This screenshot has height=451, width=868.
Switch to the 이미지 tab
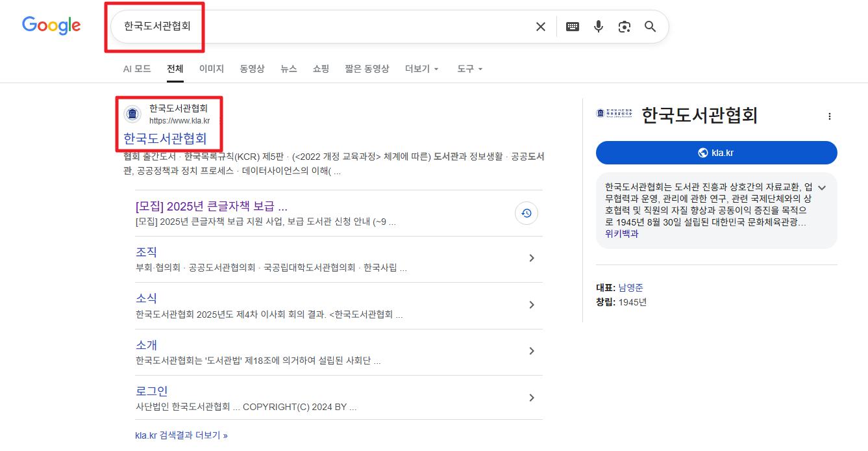click(212, 68)
